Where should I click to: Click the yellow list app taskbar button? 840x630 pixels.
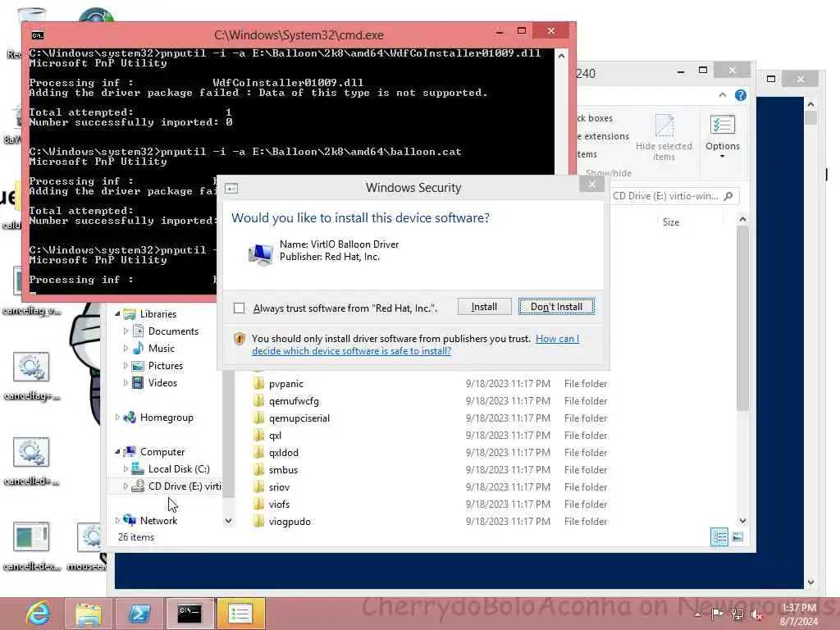coord(240,614)
